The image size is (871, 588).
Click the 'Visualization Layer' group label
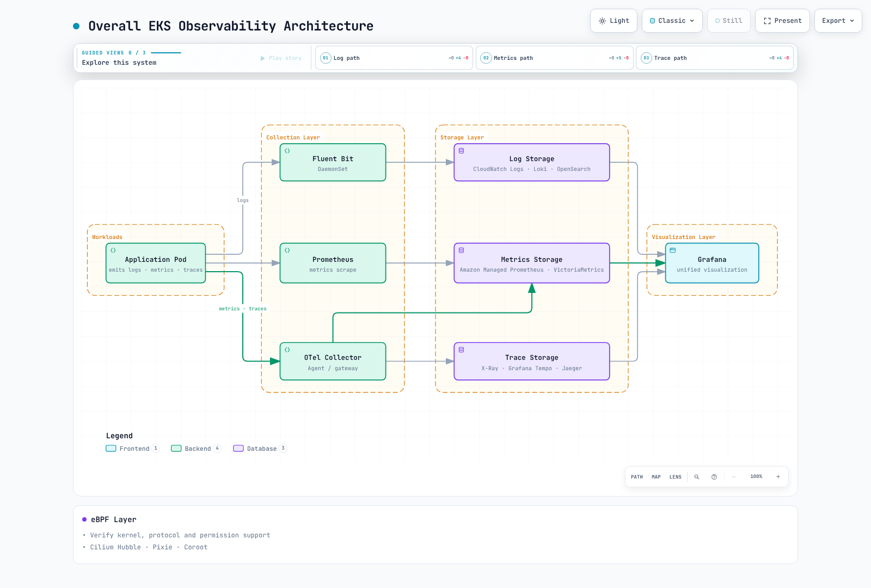[684, 237]
